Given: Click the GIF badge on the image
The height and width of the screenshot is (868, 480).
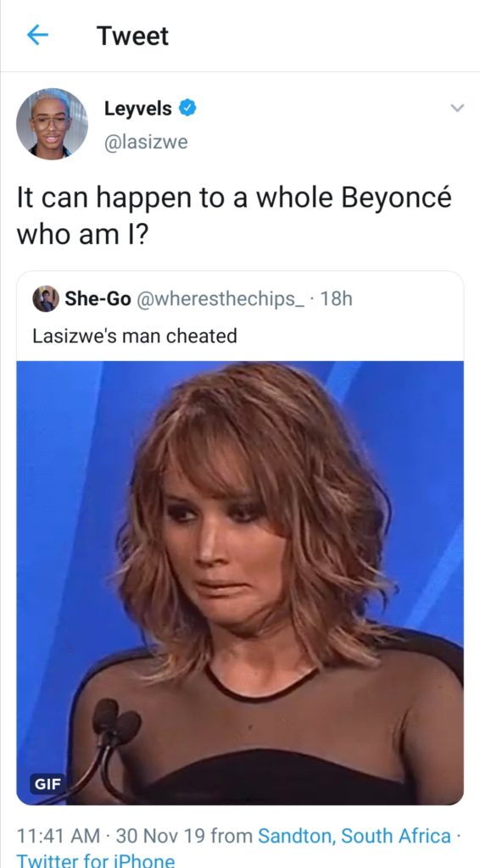Looking at the screenshot, I should 47,783.
